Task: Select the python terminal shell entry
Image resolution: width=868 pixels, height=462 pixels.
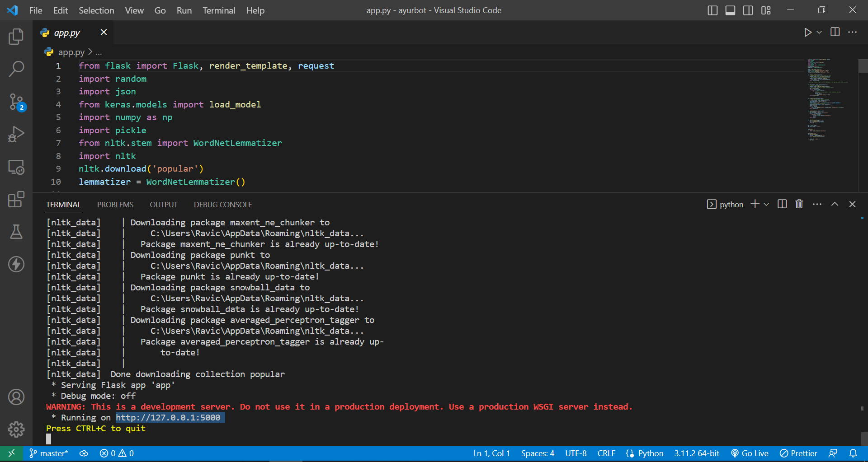Action: [725, 205]
